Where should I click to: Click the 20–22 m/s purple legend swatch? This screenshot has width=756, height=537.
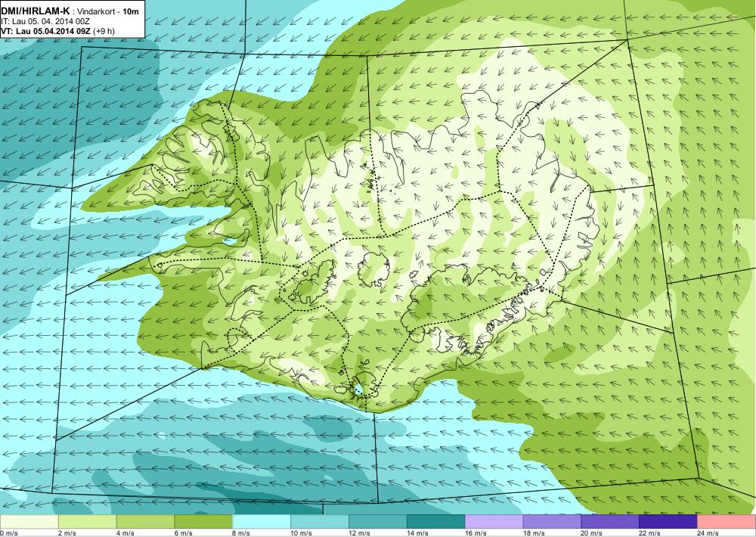610,522
